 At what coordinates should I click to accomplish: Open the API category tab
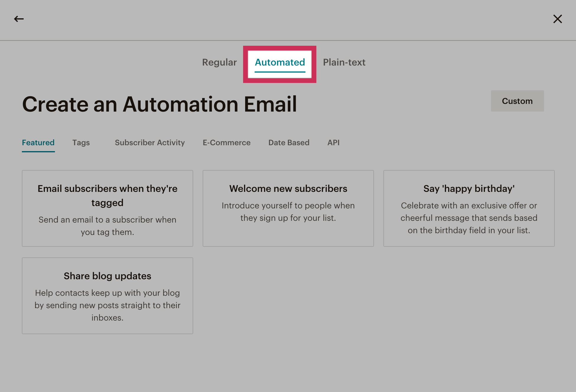tap(333, 143)
